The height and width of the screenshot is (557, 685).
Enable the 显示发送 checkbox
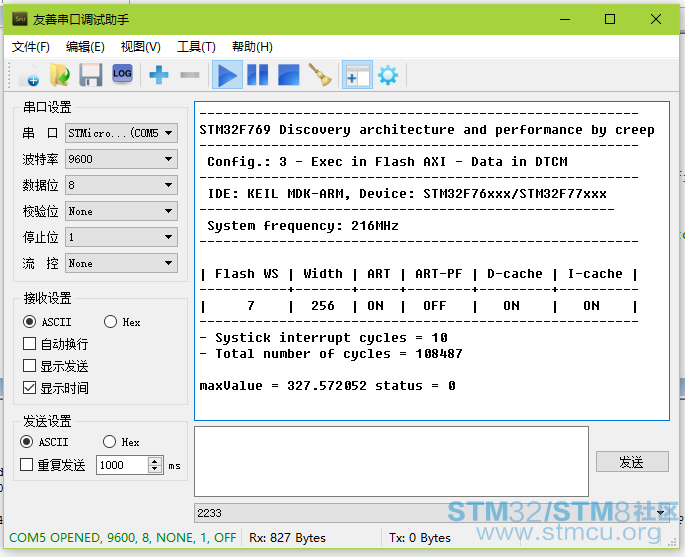point(55,366)
